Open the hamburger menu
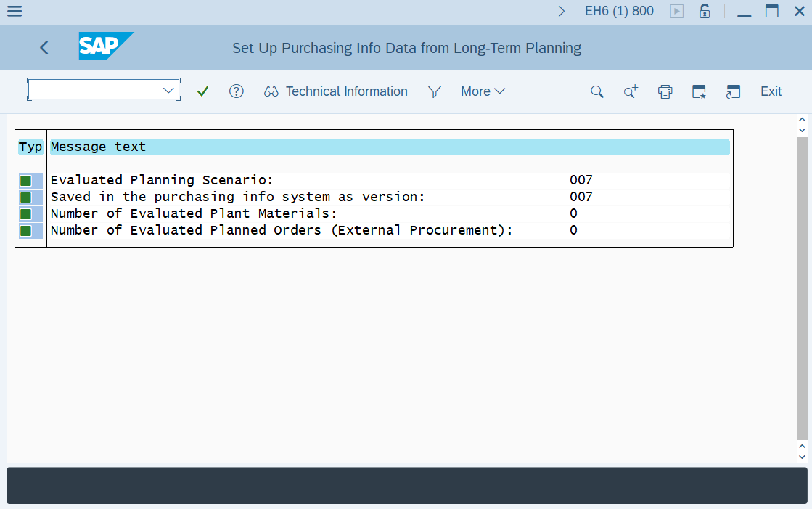Image resolution: width=812 pixels, height=509 pixels. [x=14, y=11]
